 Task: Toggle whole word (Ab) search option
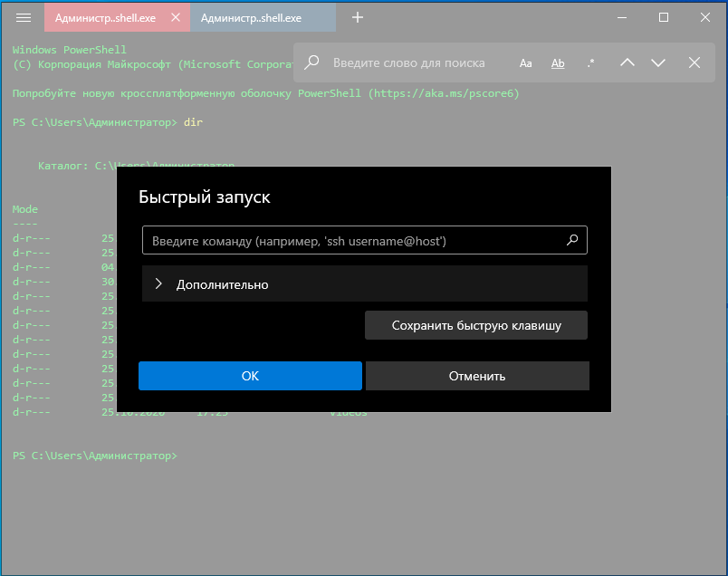(x=558, y=62)
